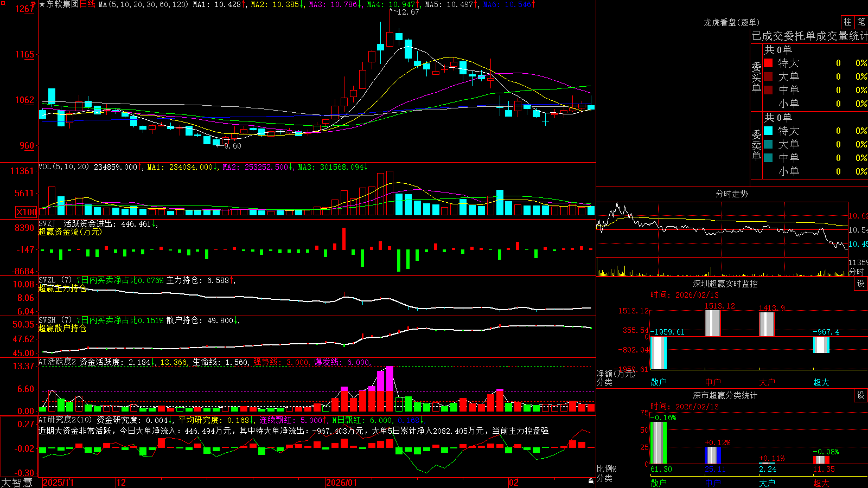868x488 pixels.
Task: Click teal swatch beside 委卖单 中单
Action: [768, 157]
